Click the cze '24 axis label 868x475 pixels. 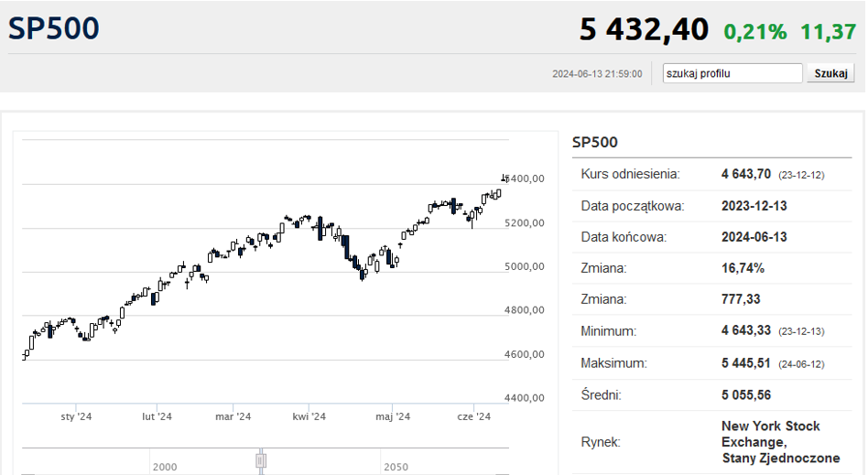474,416
